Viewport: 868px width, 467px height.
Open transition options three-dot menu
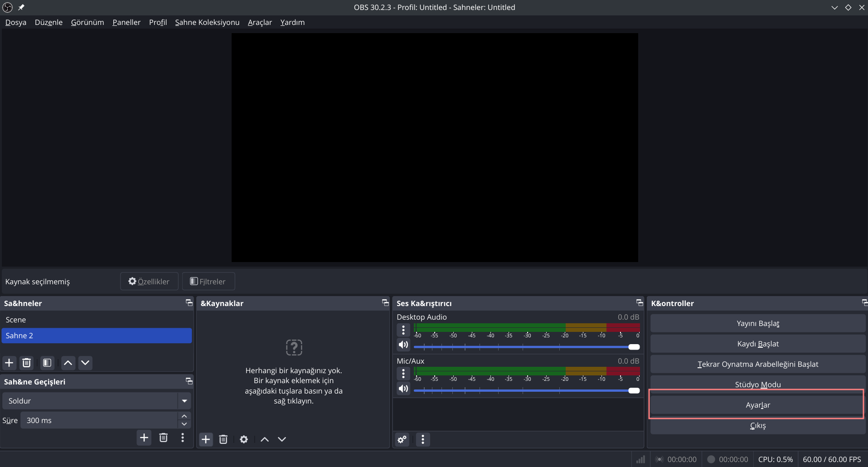click(x=183, y=438)
